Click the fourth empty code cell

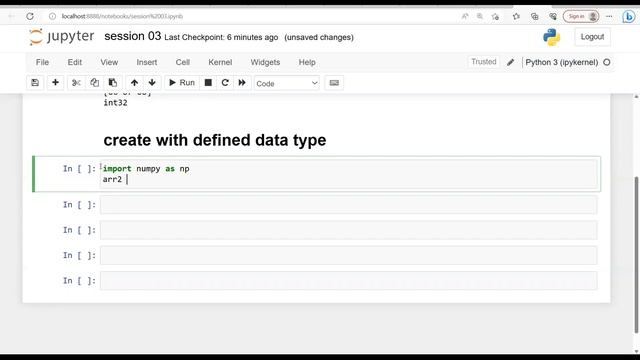click(349, 255)
